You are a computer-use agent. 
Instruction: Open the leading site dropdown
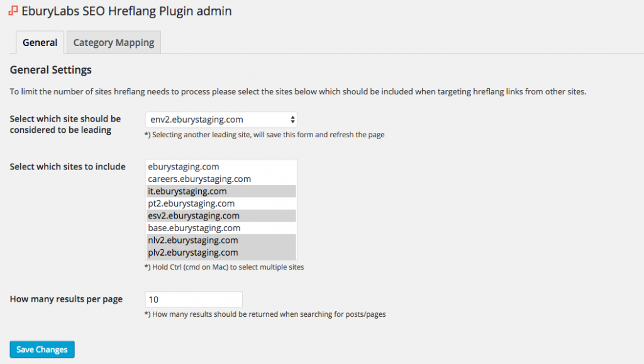click(221, 120)
